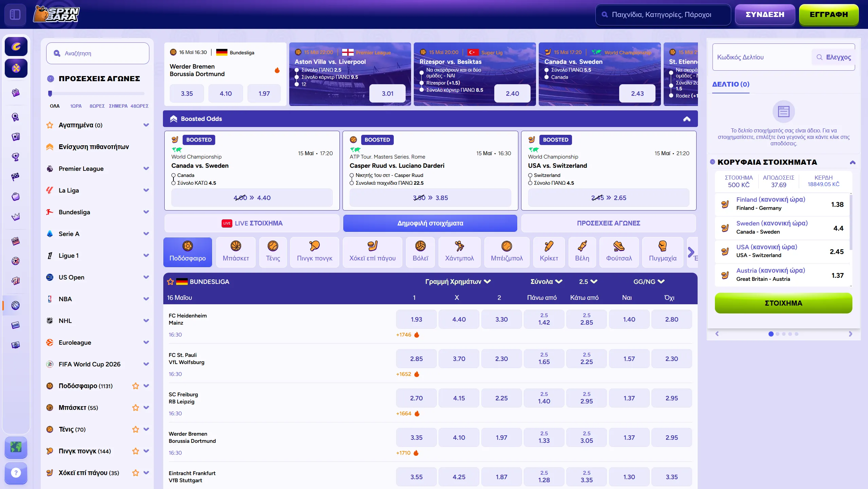
Task: Open the yellow C icon in the left rail
Action: pyautogui.click(x=16, y=47)
